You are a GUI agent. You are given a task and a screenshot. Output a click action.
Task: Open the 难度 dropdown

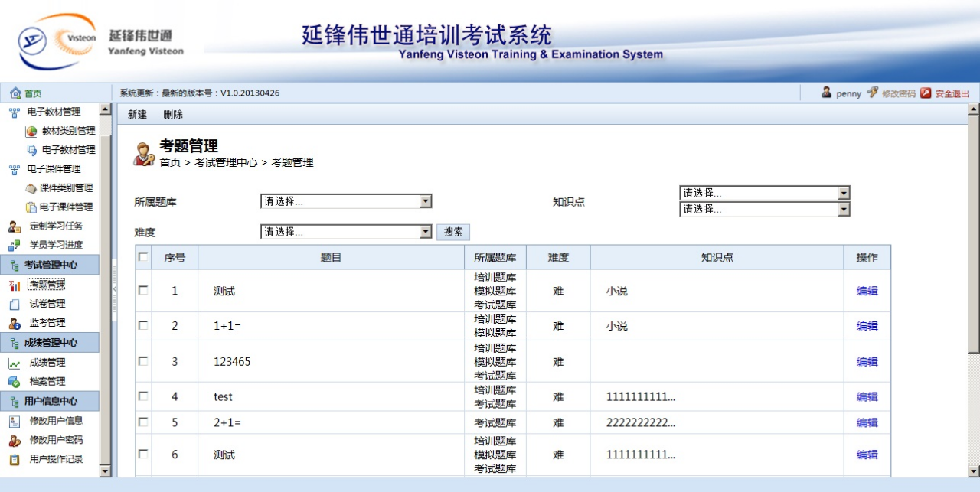pos(347,232)
